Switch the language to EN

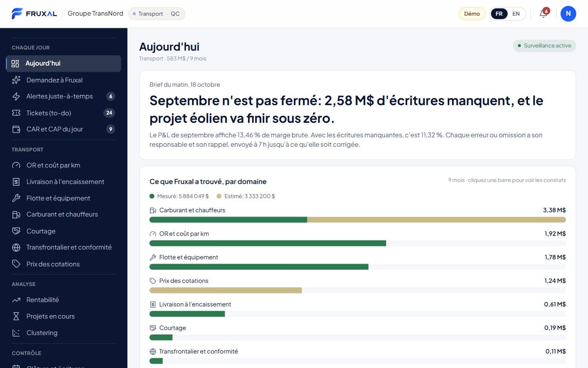coord(516,14)
